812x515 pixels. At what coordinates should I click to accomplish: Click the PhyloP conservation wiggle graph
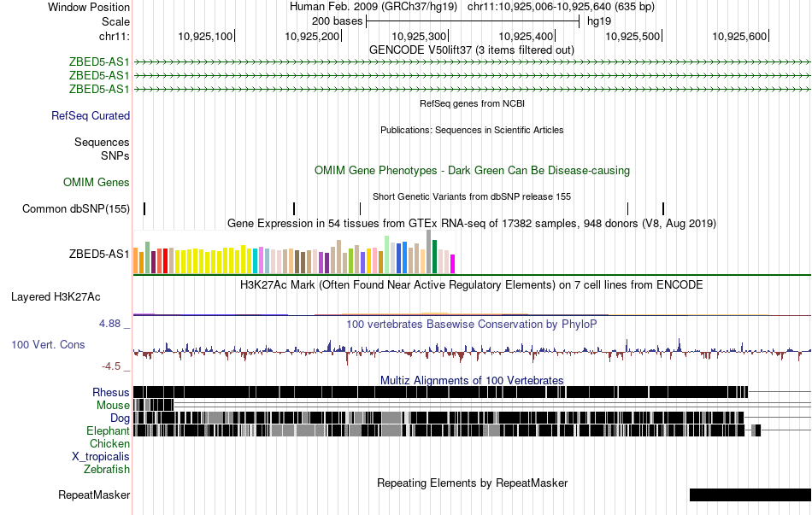click(x=473, y=350)
